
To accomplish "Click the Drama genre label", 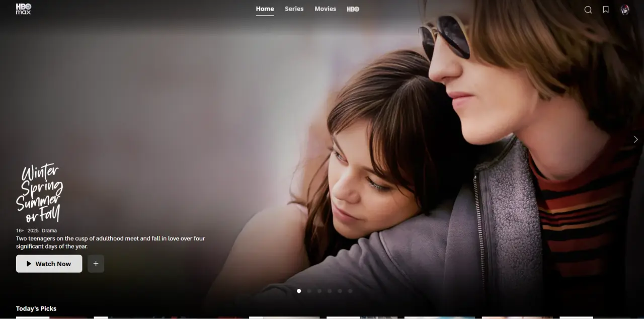I will click(x=49, y=230).
